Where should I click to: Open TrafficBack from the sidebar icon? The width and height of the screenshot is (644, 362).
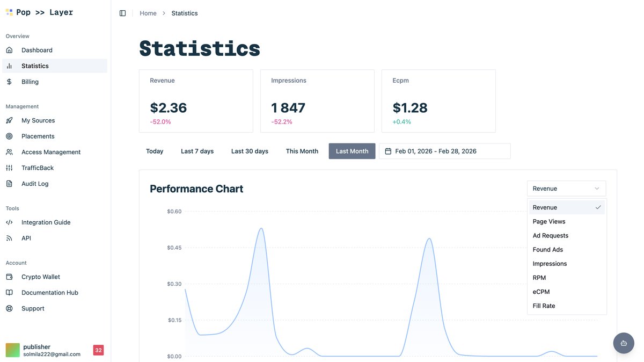pos(11,168)
